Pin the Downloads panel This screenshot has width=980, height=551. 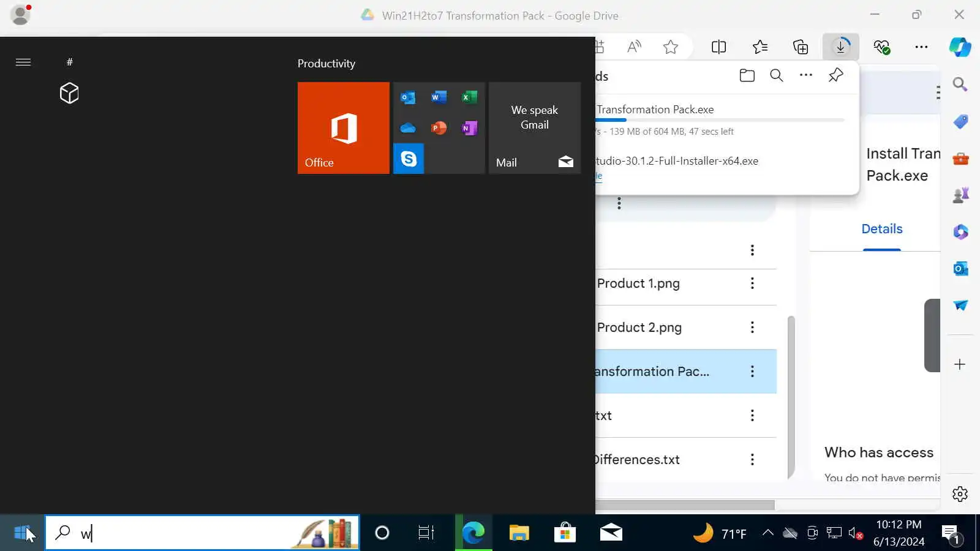click(835, 75)
